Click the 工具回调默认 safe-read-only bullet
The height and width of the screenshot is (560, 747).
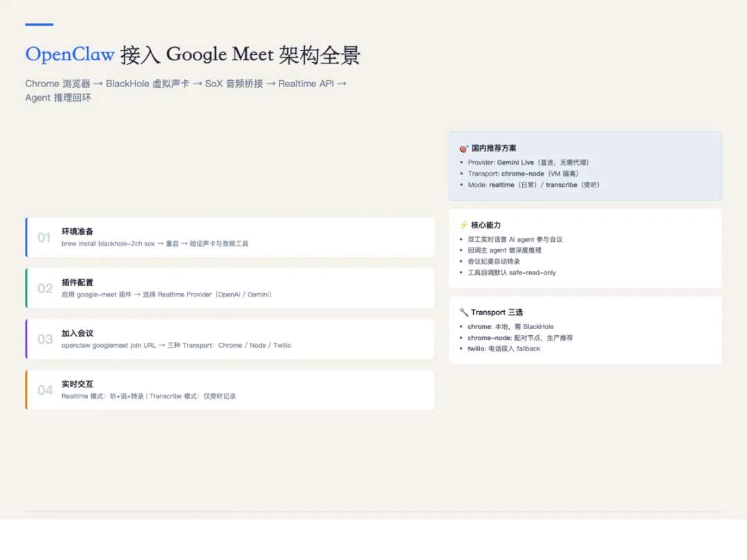[512, 273]
